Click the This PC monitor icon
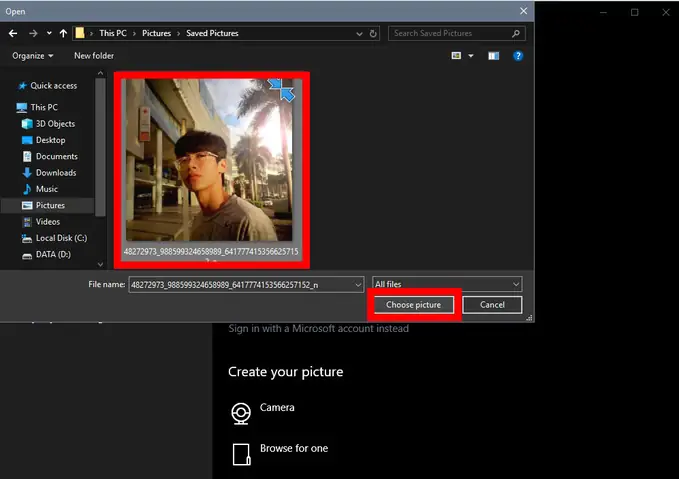Screen dimensions: 679x479 click(x=22, y=107)
